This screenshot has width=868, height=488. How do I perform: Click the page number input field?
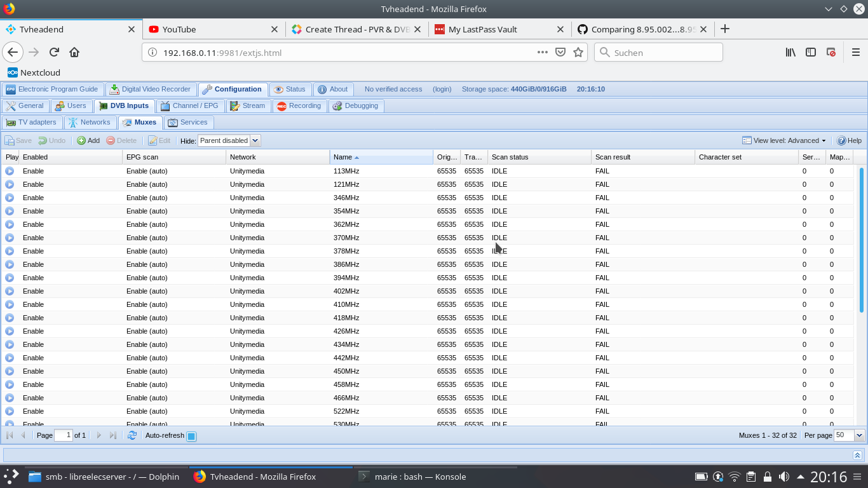click(x=64, y=435)
